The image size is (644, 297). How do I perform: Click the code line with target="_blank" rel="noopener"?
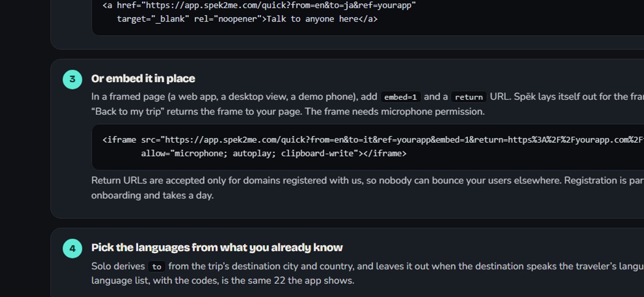(x=247, y=19)
